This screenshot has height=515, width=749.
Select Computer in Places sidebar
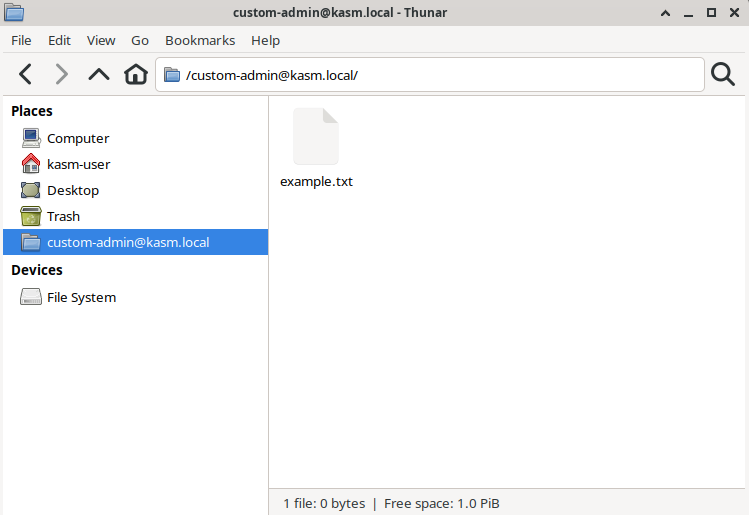tap(77, 138)
